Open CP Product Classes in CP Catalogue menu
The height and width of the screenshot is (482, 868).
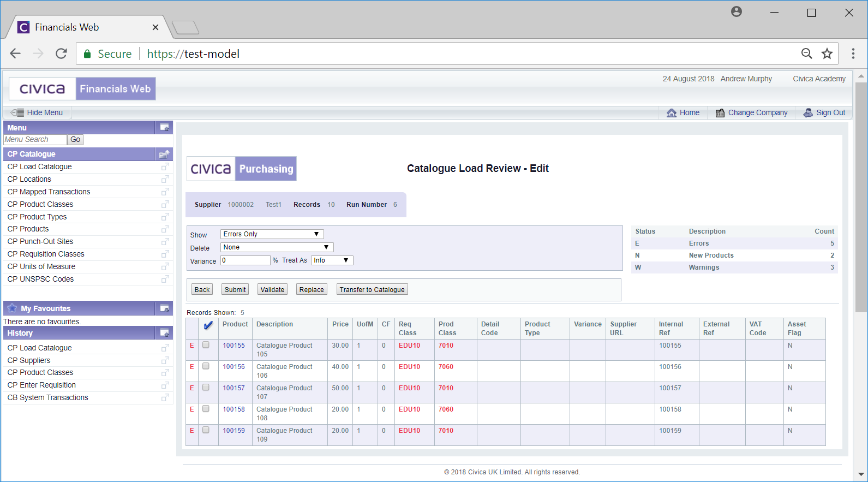40,204
